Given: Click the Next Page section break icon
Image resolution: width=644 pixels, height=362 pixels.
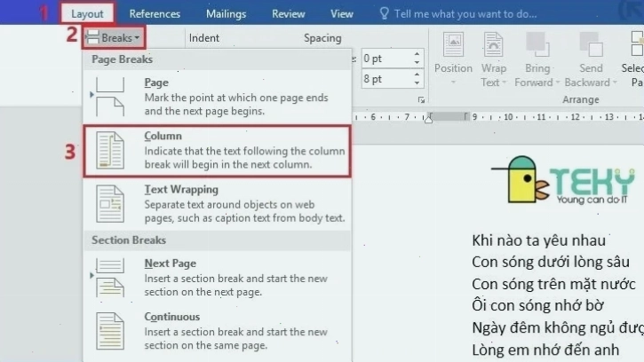Looking at the screenshot, I should click(109, 278).
